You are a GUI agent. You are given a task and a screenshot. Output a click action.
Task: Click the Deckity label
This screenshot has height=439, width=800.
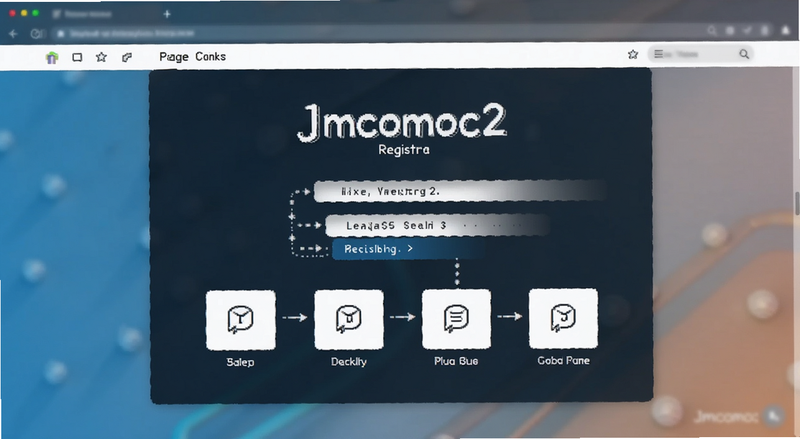click(349, 361)
